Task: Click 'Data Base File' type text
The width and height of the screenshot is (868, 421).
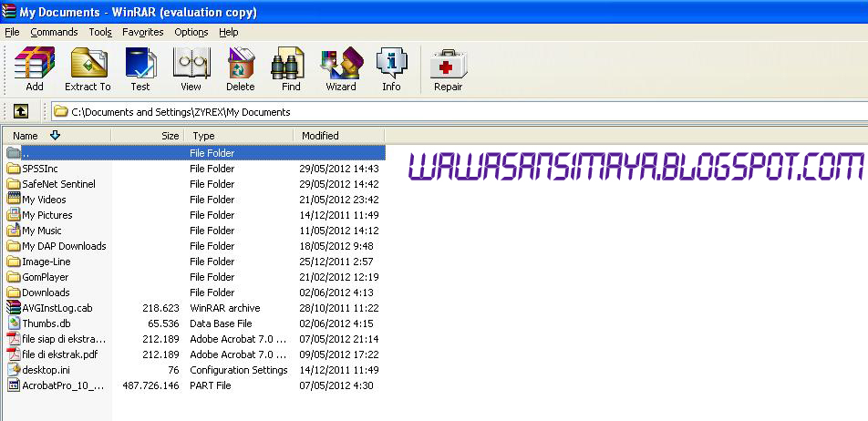Action: [x=221, y=323]
